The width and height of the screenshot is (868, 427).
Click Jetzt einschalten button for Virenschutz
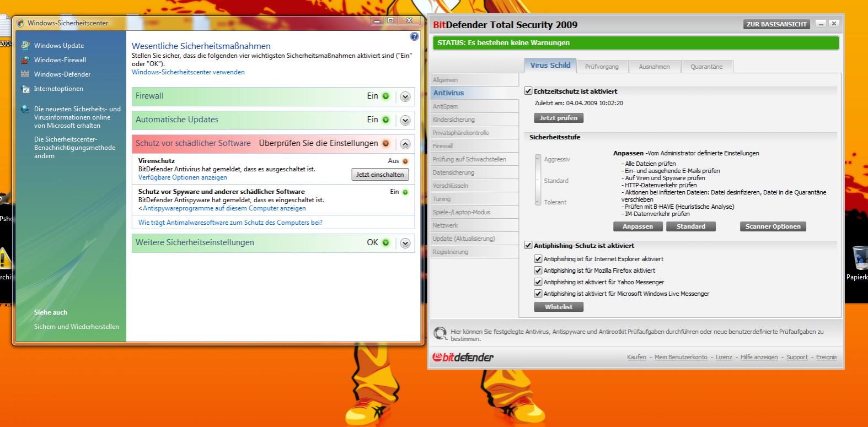click(x=380, y=175)
